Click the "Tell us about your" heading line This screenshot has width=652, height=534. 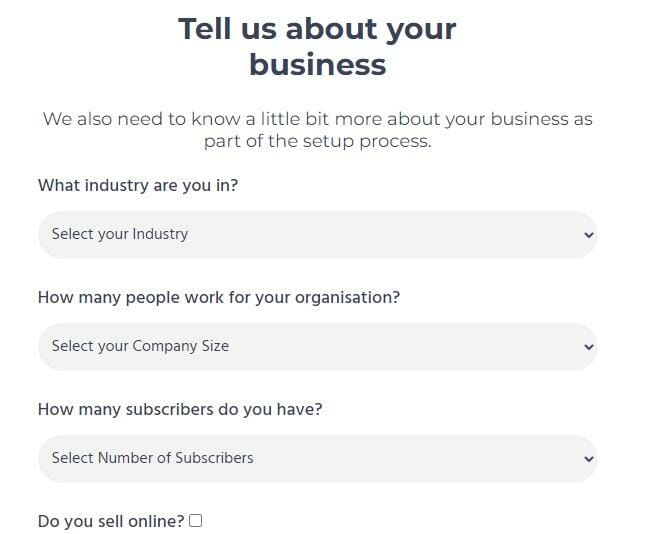(x=317, y=29)
